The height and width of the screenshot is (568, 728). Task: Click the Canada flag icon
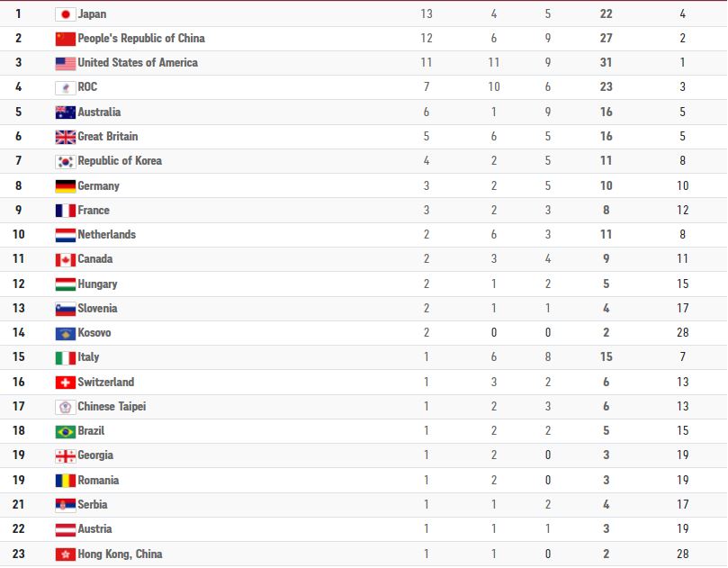[x=65, y=259]
